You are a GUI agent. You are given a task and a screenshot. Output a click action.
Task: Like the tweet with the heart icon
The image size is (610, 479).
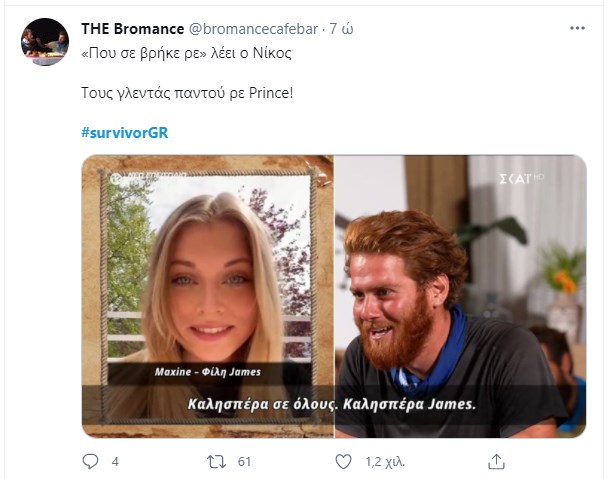pos(343,461)
